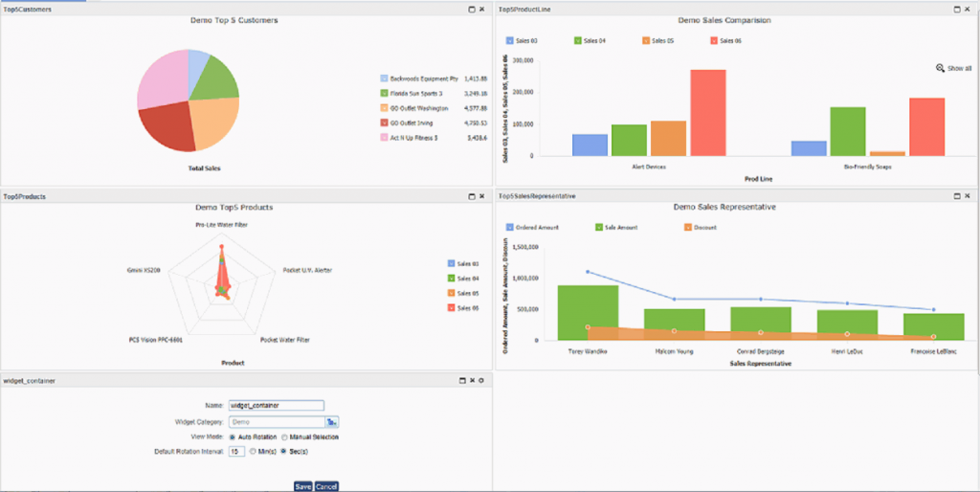Choose Min(s) rotation interval unit

[x=253, y=451]
